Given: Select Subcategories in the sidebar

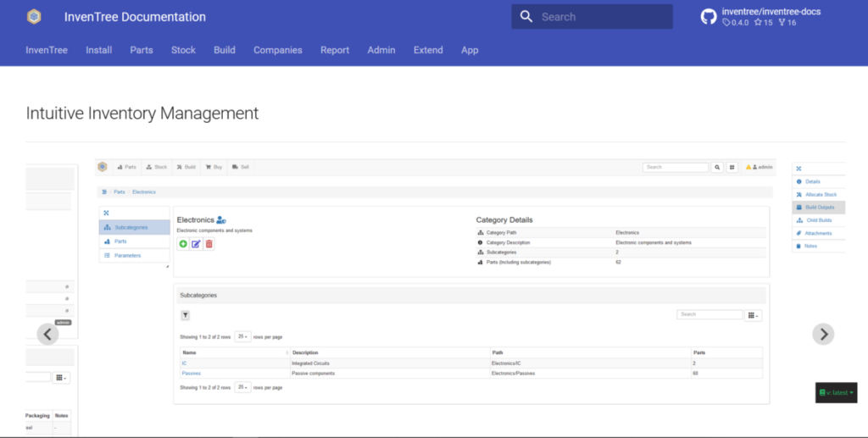Looking at the screenshot, I should coord(135,227).
